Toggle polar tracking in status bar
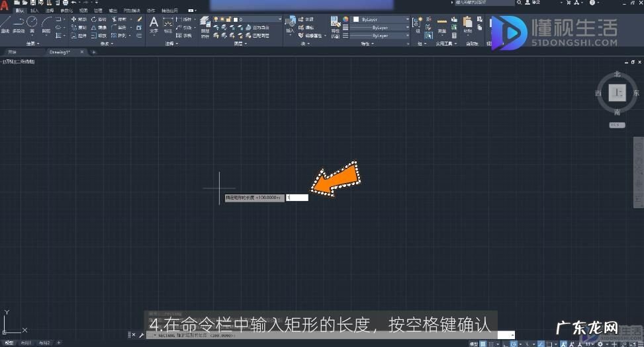The height and width of the screenshot is (347, 644). [514, 344]
